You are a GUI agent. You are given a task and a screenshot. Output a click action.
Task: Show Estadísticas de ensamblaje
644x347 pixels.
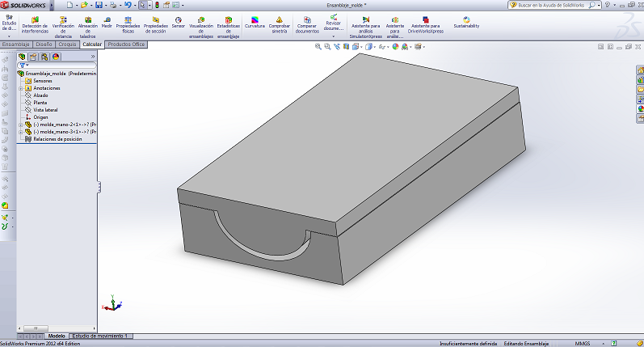(x=229, y=28)
